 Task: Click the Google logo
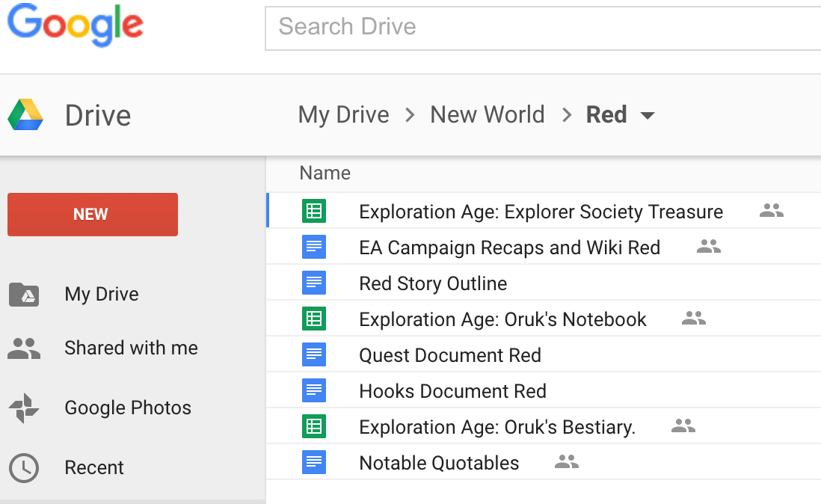[76, 25]
